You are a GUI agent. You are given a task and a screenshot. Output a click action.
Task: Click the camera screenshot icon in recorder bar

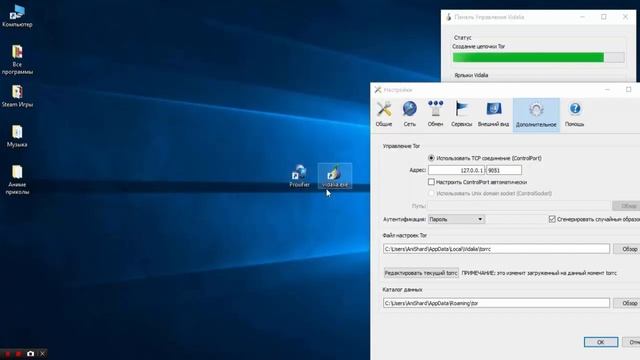(x=30, y=353)
